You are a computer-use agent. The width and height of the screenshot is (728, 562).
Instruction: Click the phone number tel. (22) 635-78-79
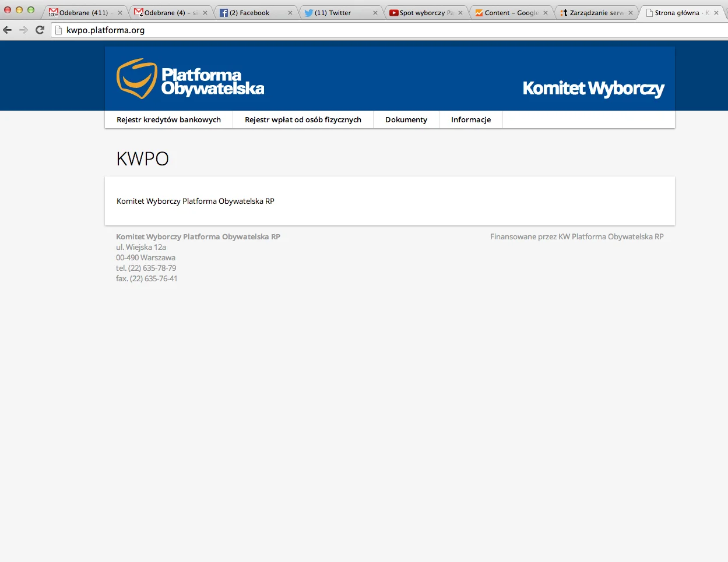coord(146,268)
